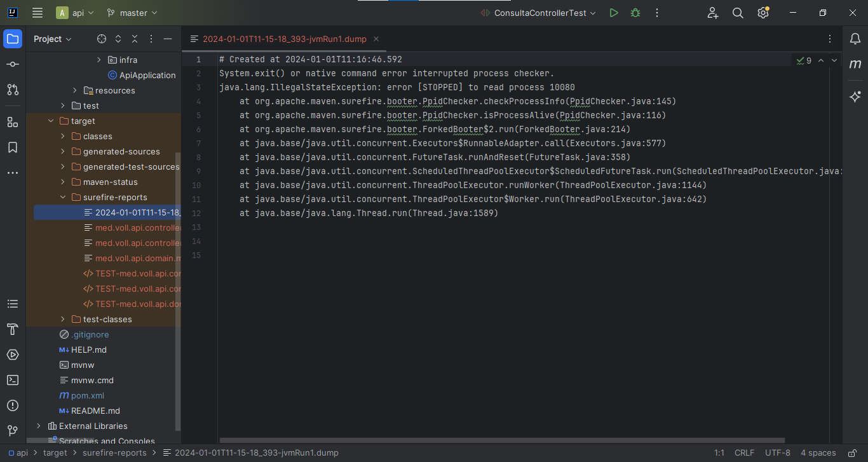The image size is (868, 462).
Task: Go to previous highlighted problem arrow
Action: [x=820, y=60]
